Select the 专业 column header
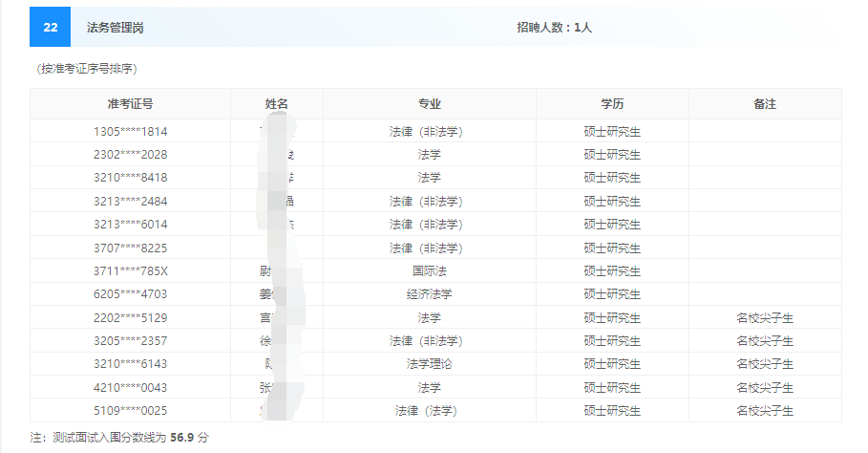The height and width of the screenshot is (453, 868). pyautogui.click(x=429, y=104)
